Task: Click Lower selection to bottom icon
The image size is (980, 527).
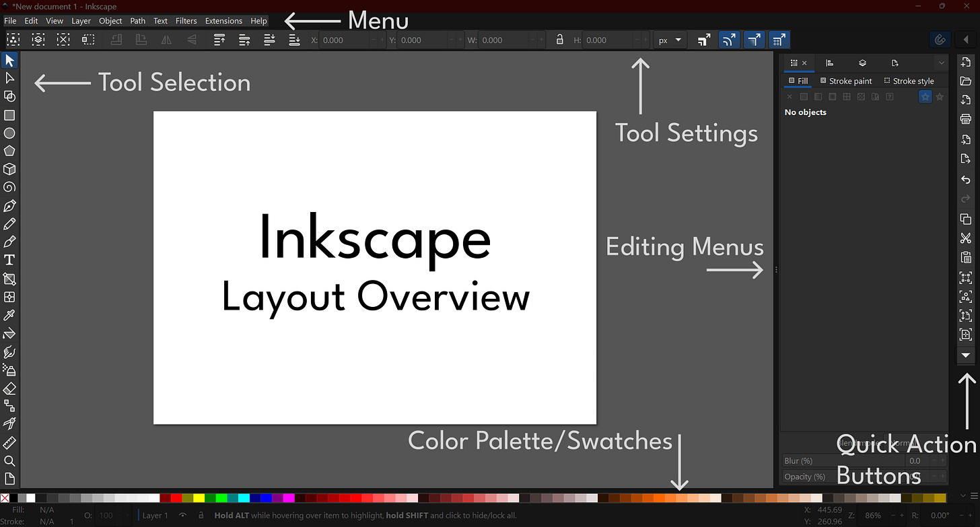Action: coord(294,40)
